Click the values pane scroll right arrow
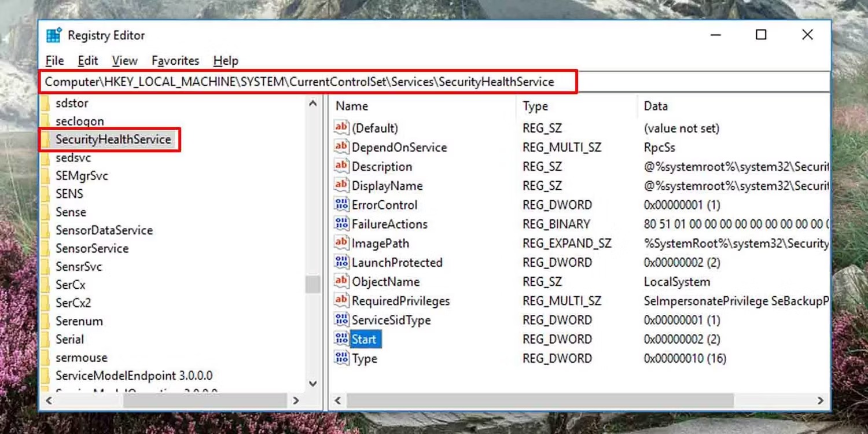 point(821,400)
